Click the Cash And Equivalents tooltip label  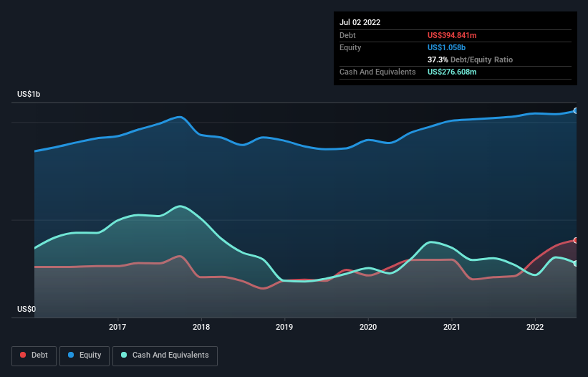coord(377,72)
